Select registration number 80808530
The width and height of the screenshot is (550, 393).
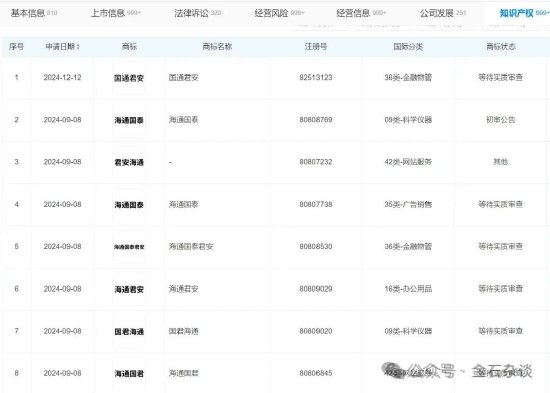(316, 246)
